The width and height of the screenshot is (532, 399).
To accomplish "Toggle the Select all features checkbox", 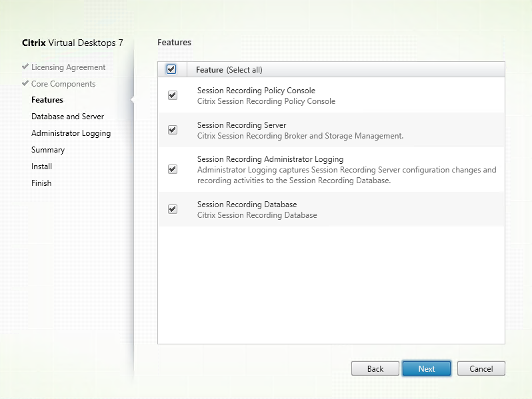I will [x=171, y=69].
